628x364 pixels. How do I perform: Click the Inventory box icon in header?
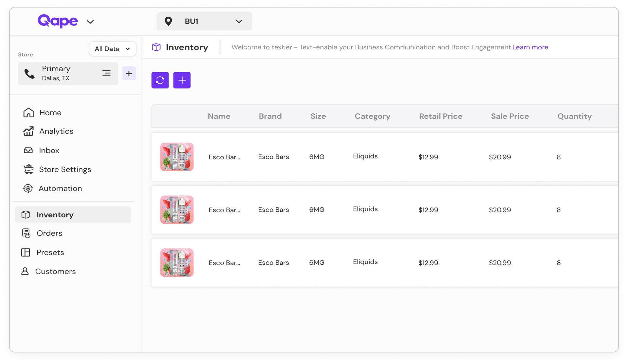[156, 47]
